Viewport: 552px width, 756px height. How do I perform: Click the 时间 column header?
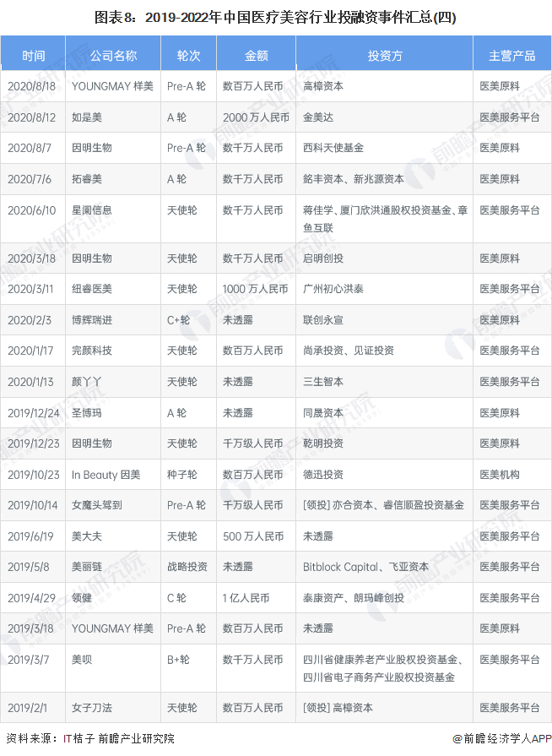[34, 56]
